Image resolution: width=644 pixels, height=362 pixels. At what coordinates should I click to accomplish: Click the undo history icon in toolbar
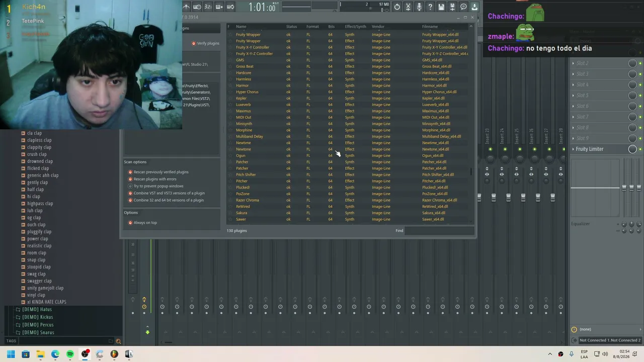(x=397, y=7)
